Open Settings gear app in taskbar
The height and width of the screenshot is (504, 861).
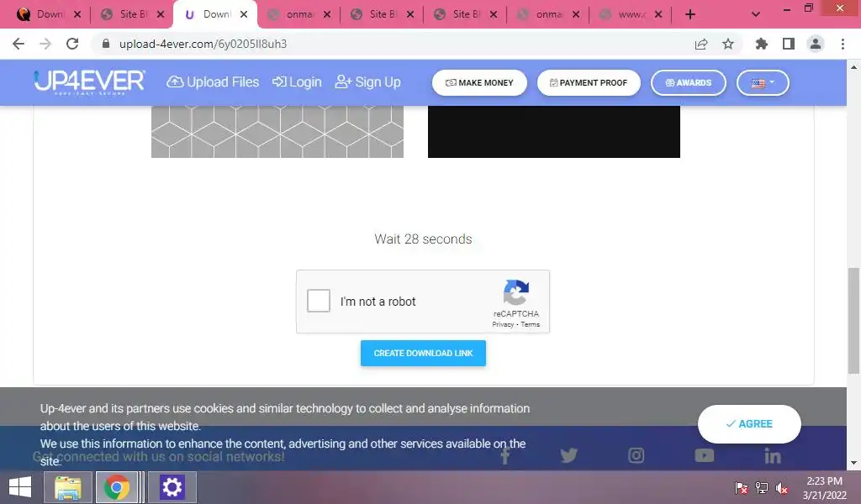click(172, 487)
